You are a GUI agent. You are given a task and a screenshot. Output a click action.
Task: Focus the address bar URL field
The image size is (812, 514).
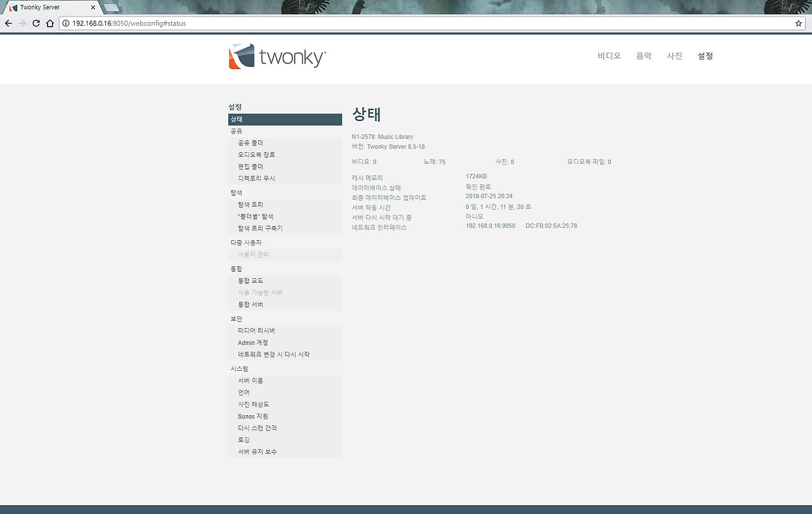click(x=431, y=23)
